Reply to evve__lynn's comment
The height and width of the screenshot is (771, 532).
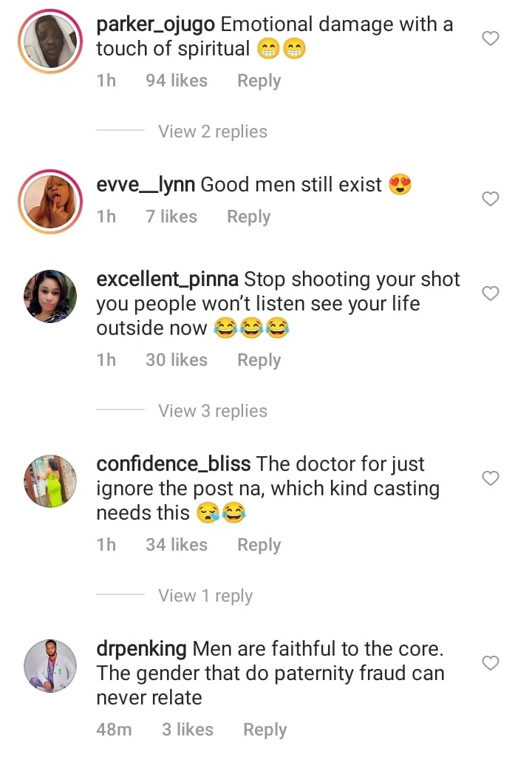pos(248,217)
